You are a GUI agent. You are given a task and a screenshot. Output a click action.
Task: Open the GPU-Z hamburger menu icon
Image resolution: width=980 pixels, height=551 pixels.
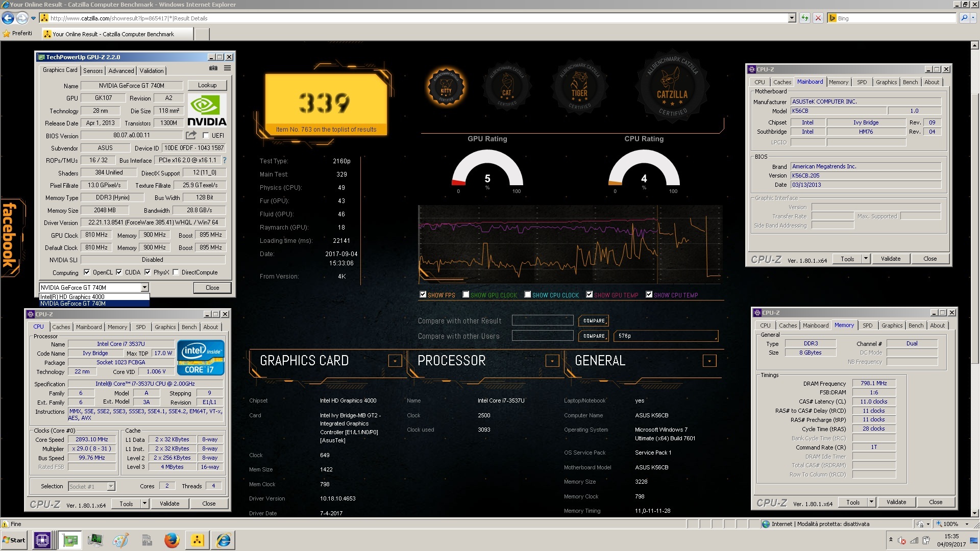228,68
